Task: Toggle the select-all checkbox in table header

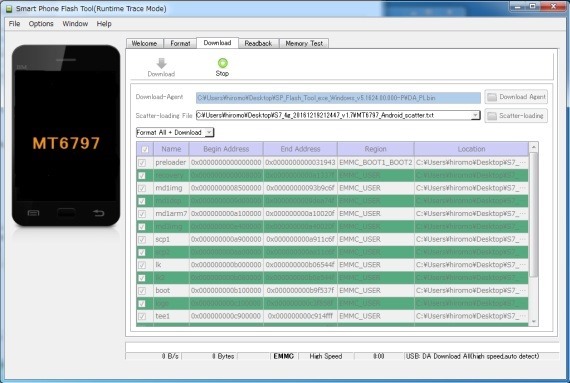Action: 145,149
